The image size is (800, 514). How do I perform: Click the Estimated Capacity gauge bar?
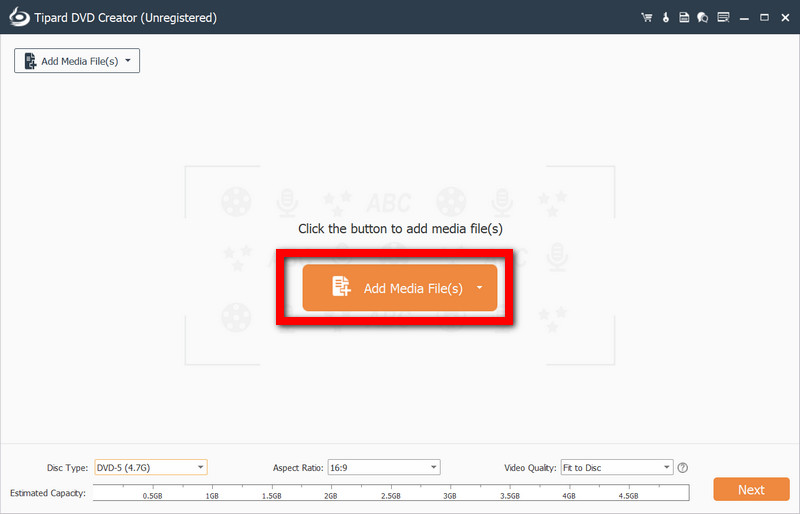(x=391, y=493)
